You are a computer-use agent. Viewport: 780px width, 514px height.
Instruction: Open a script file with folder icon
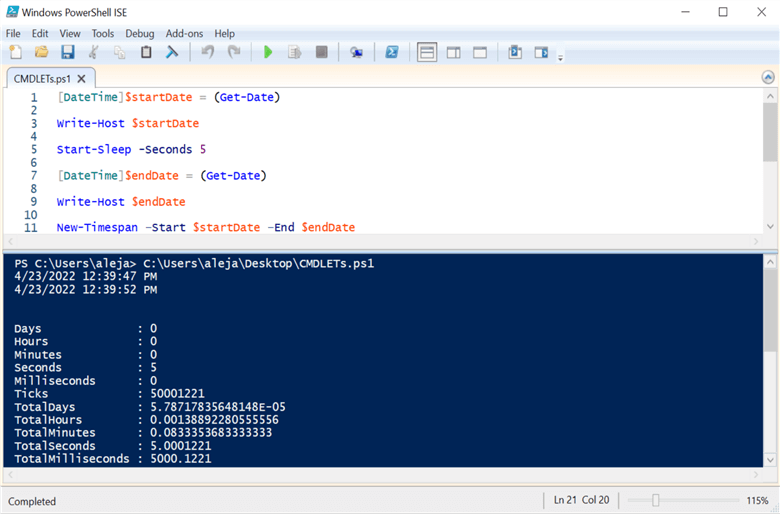pyautogui.click(x=42, y=52)
